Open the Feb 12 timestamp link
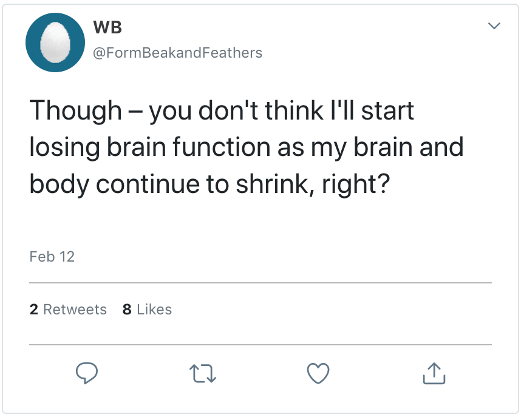 52,257
